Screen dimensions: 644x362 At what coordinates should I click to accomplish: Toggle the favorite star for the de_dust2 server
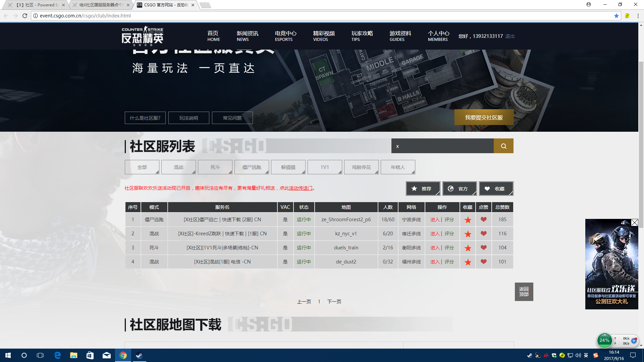pos(468,262)
